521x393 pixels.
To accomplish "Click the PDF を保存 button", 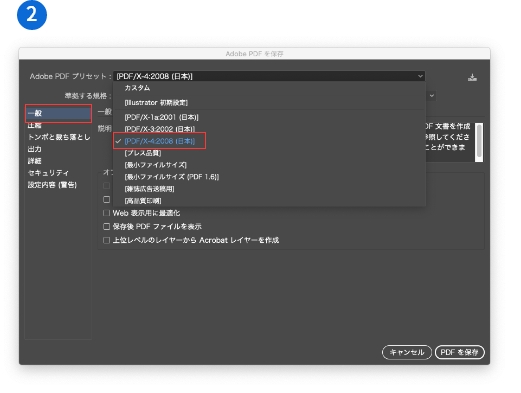I will tap(460, 352).
